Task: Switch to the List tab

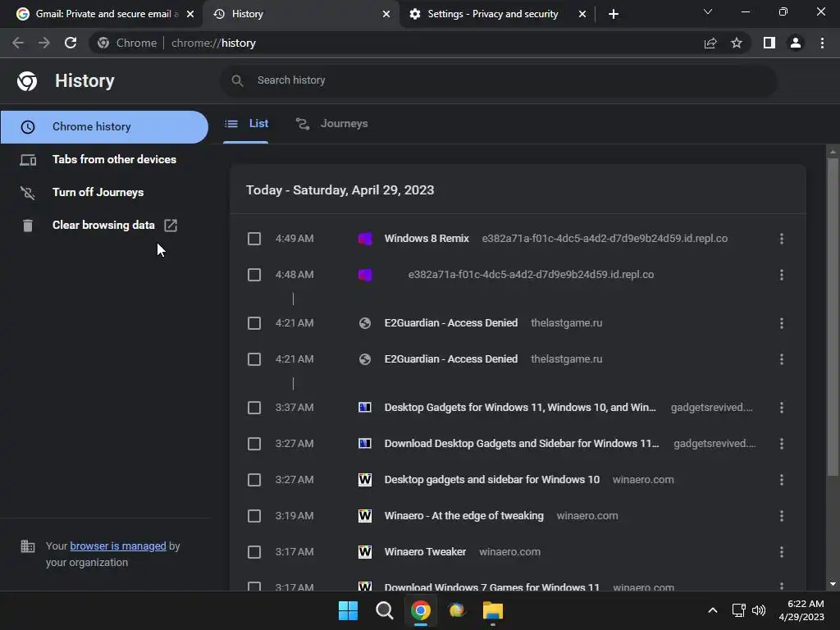Action: pyautogui.click(x=246, y=124)
